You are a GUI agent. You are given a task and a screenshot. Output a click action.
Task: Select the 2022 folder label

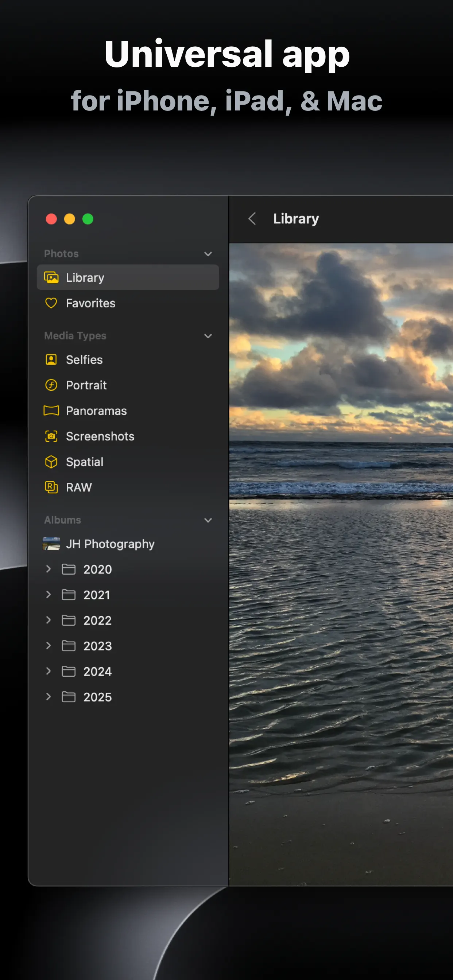pyautogui.click(x=97, y=620)
